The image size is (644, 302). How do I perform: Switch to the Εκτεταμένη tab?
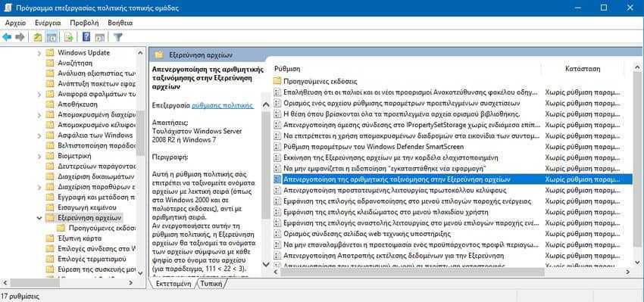174,284
